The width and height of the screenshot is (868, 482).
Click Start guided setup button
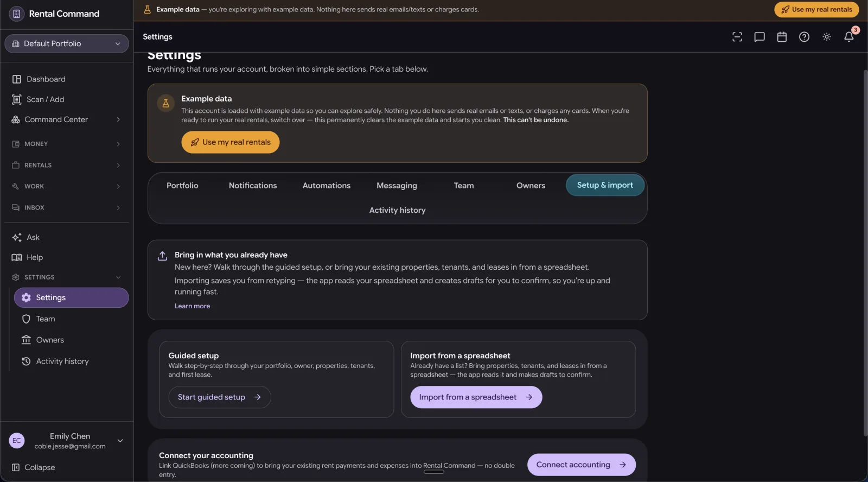220,397
